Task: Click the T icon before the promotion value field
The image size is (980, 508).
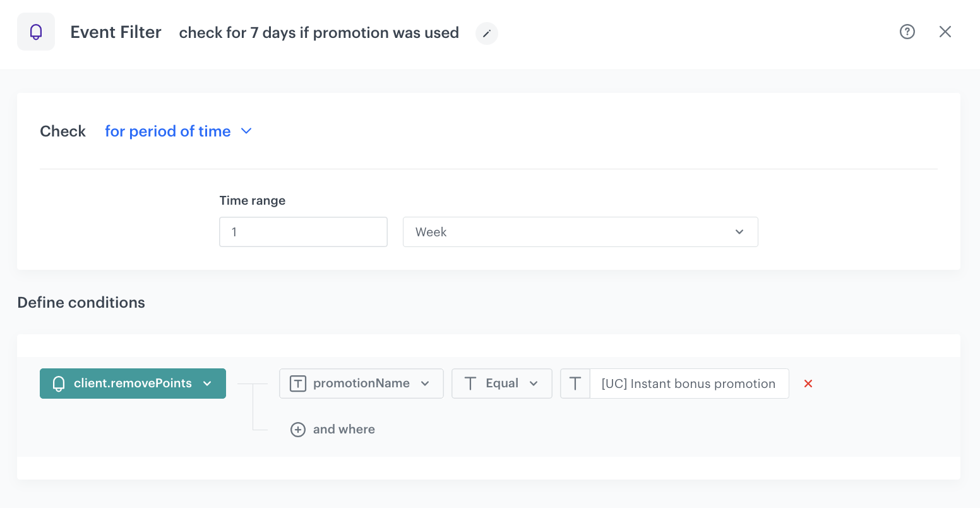Action: pos(575,383)
